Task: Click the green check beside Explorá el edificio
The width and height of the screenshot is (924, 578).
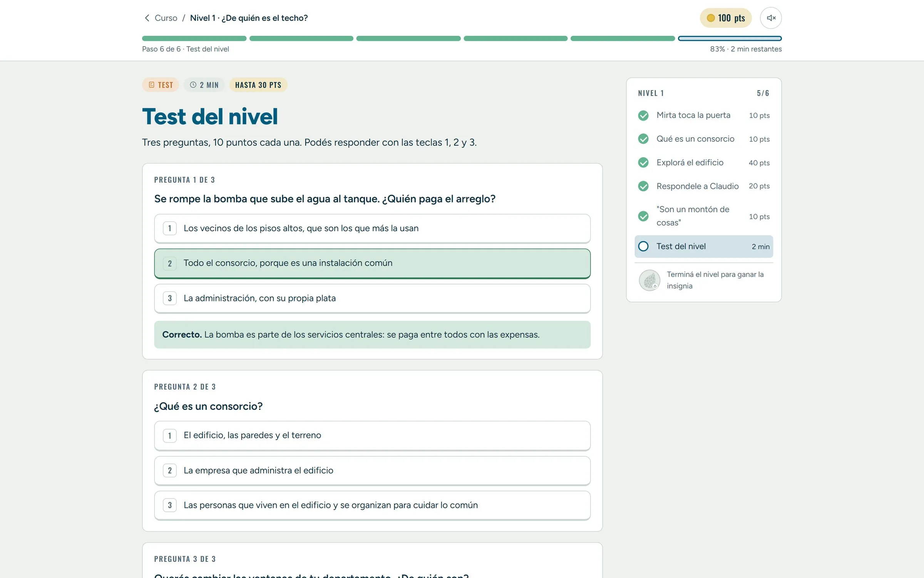Action: coord(643,163)
